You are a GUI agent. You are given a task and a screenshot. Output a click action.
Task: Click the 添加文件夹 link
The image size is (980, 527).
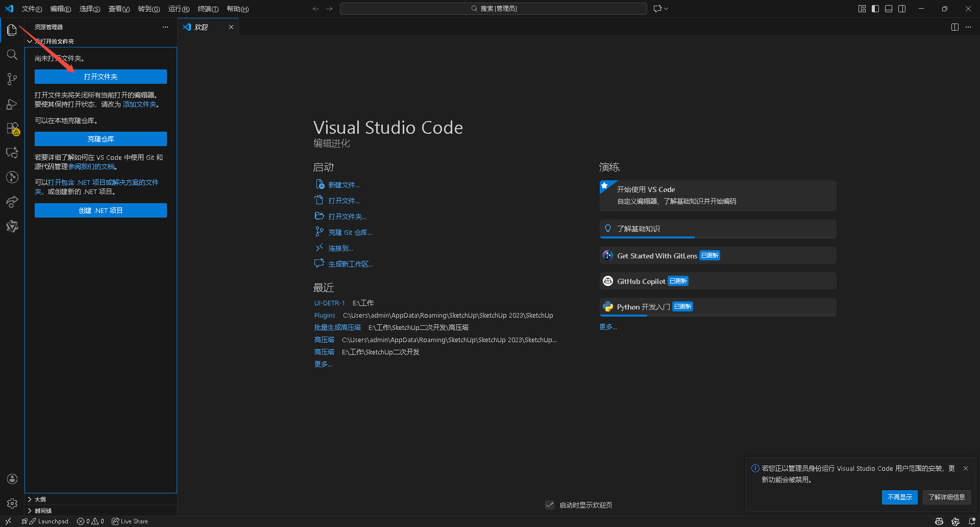tap(139, 104)
